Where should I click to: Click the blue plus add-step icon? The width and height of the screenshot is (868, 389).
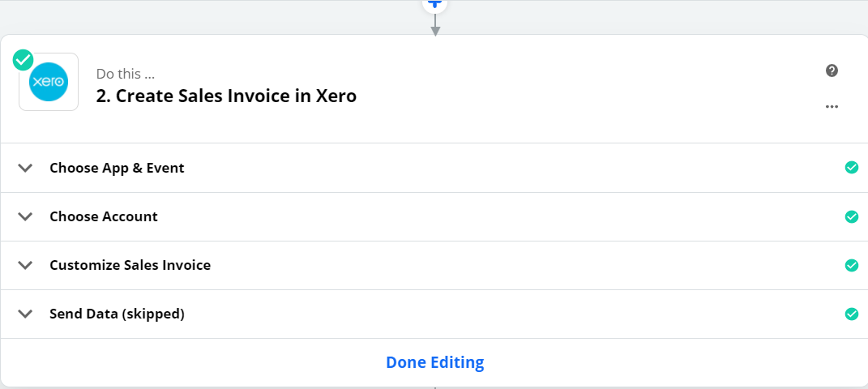pos(435,4)
